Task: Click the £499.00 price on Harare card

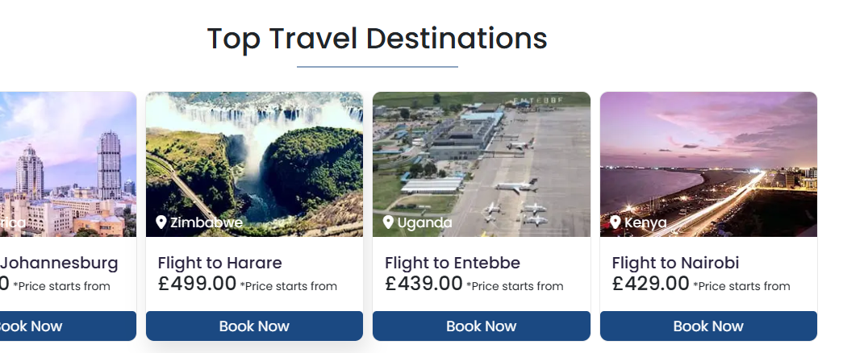Action: 197,284
